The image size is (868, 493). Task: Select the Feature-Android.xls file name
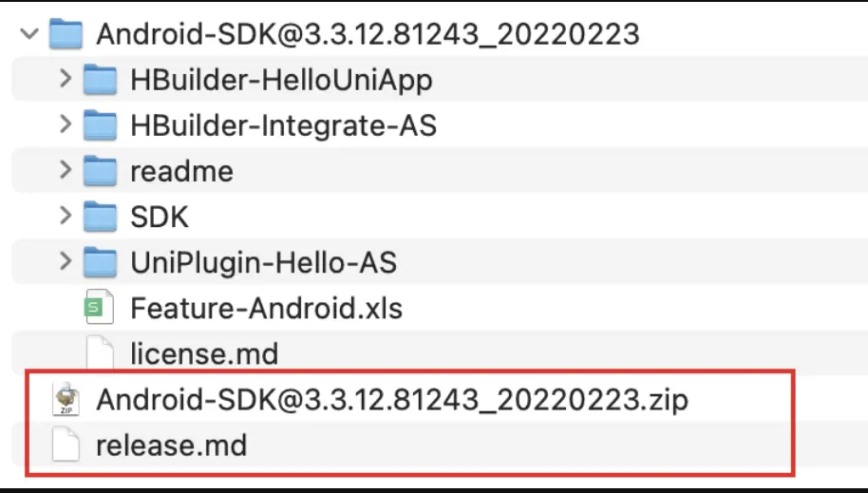(x=266, y=308)
